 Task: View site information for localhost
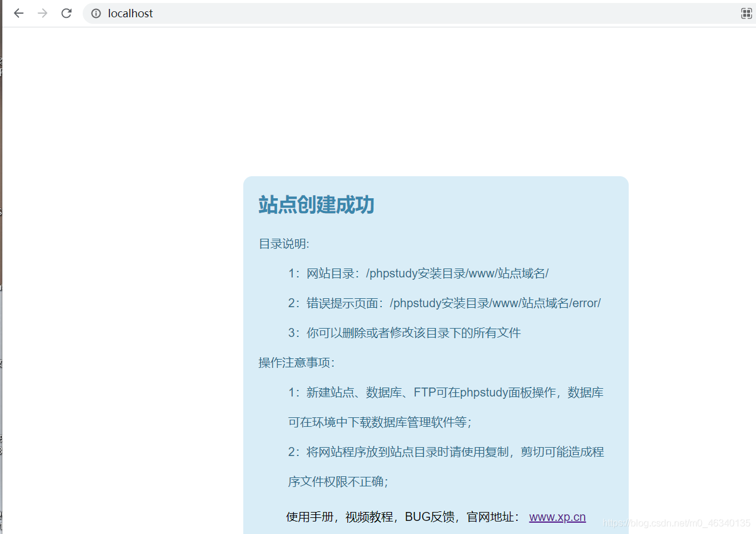(96, 13)
